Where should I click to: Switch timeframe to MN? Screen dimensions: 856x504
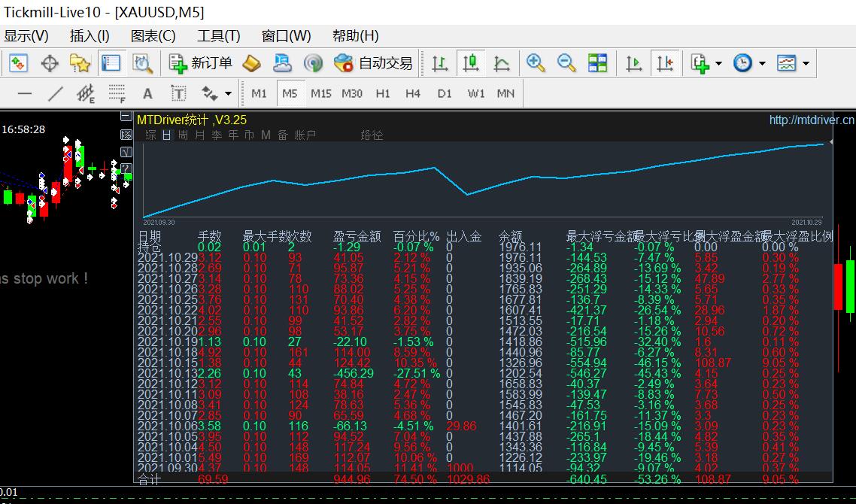tap(506, 94)
